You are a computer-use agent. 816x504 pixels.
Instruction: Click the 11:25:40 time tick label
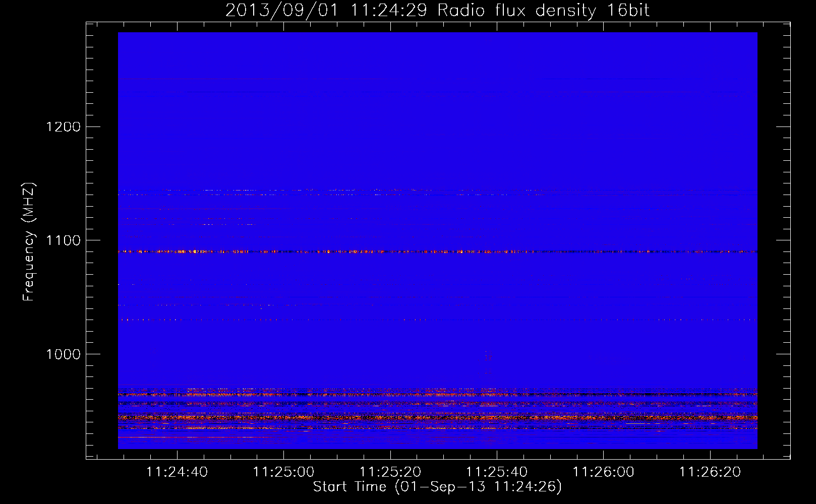(497, 472)
